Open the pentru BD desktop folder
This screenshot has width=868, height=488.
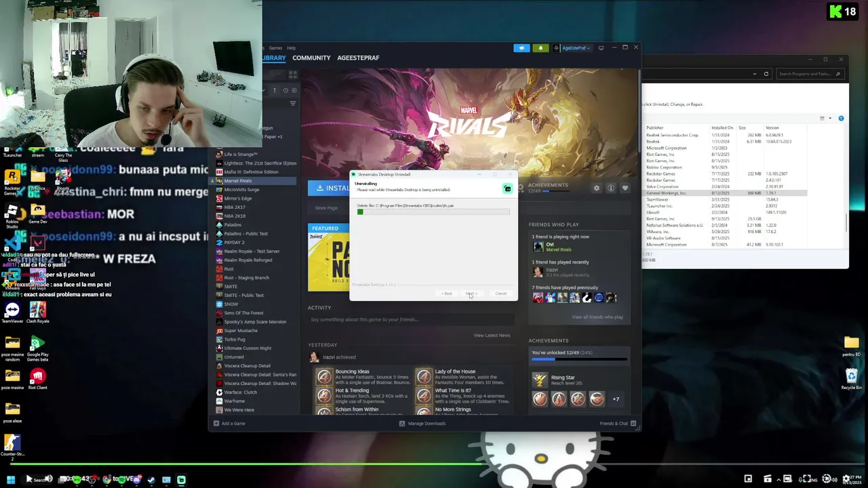point(852,346)
